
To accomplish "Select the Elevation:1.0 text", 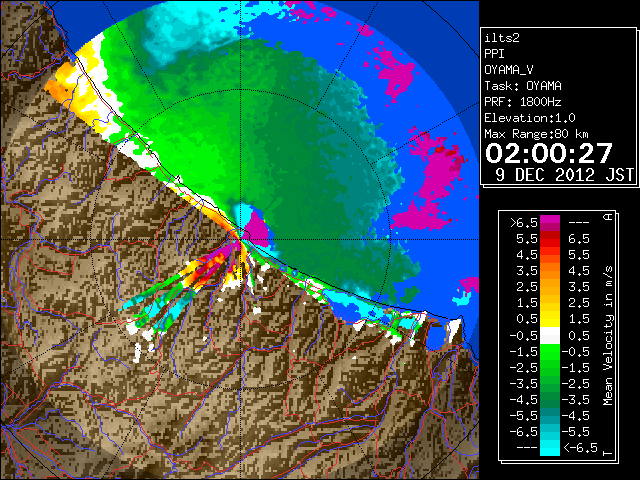I will (530, 118).
